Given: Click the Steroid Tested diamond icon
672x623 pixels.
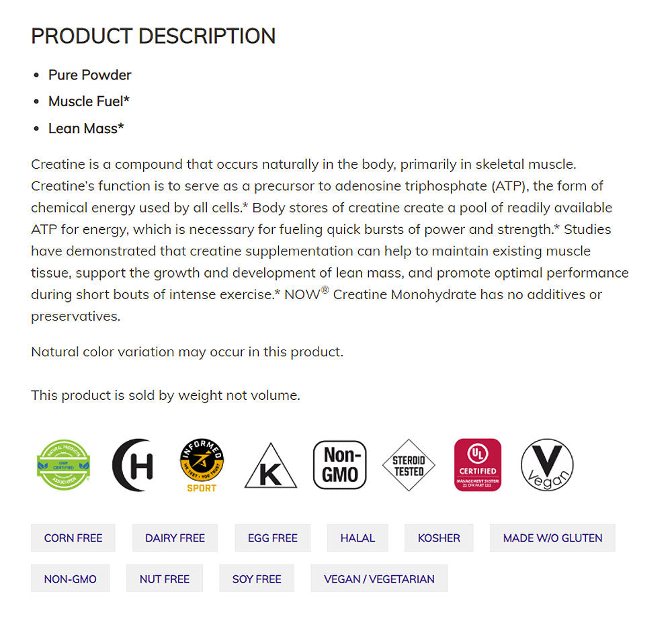Looking at the screenshot, I should point(409,464).
